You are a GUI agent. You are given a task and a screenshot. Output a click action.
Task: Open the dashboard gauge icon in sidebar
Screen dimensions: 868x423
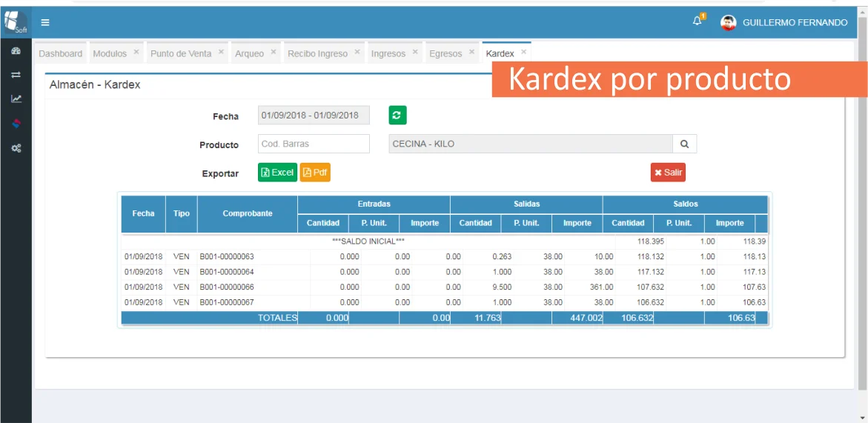[16, 51]
